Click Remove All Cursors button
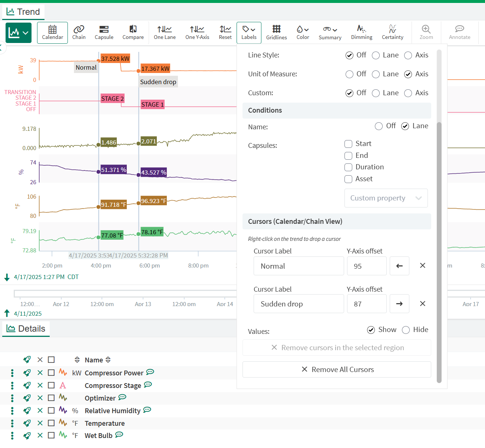485x448 pixels. click(337, 369)
